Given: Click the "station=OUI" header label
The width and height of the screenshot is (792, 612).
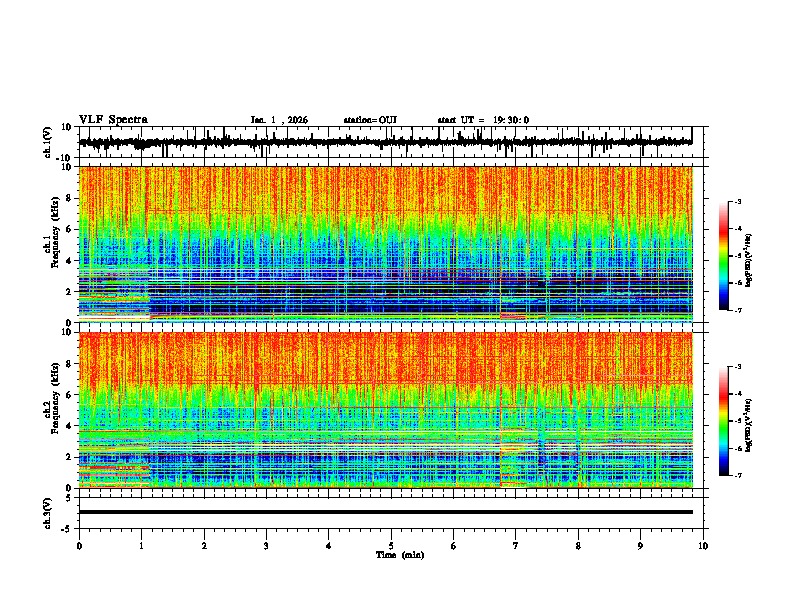Looking at the screenshot, I should tap(370, 120).
